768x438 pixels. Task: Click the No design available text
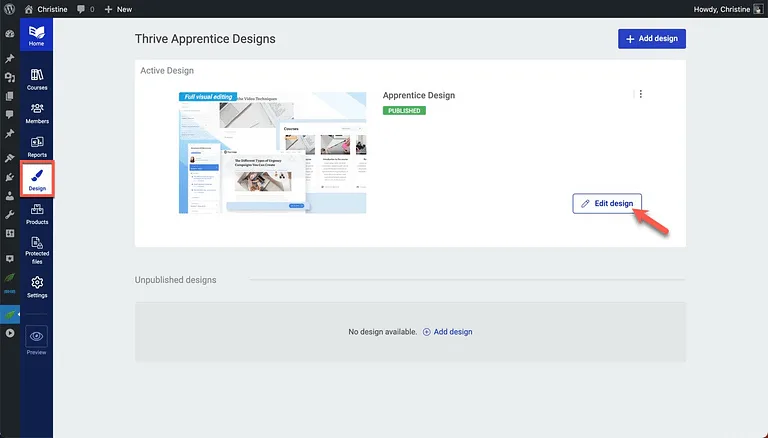click(x=383, y=332)
